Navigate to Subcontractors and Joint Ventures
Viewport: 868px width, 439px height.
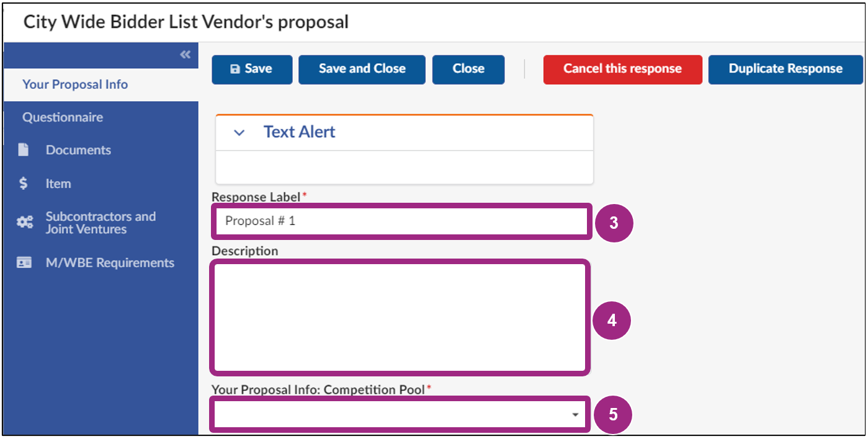point(101,222)
